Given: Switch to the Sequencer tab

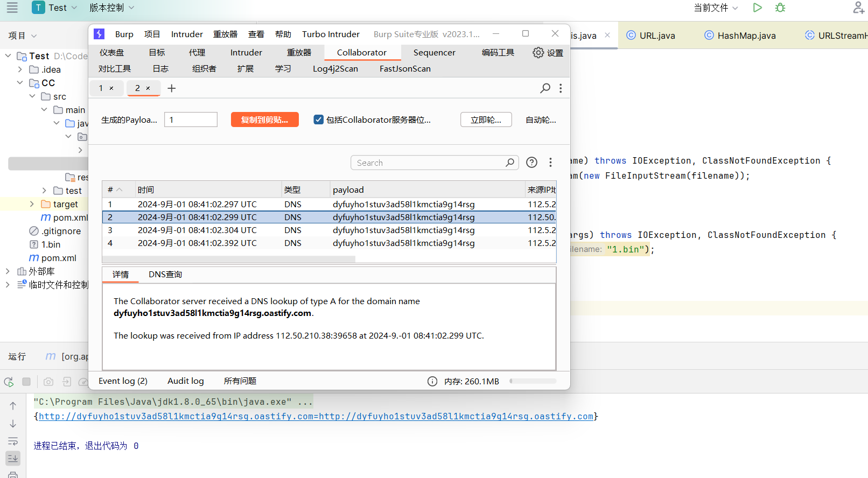Looking at the screenshot, I should [434, 52].
